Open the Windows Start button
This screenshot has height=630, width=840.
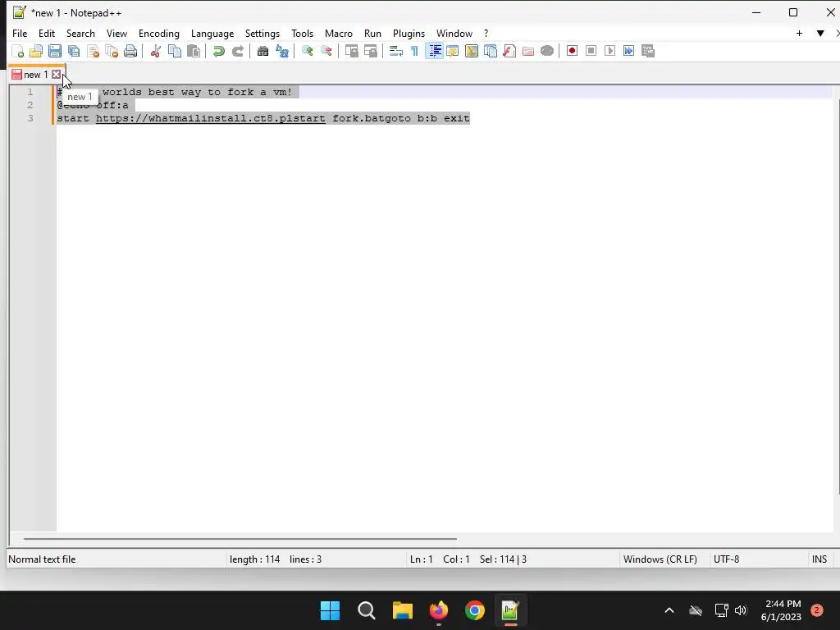[x=330, y=610]
